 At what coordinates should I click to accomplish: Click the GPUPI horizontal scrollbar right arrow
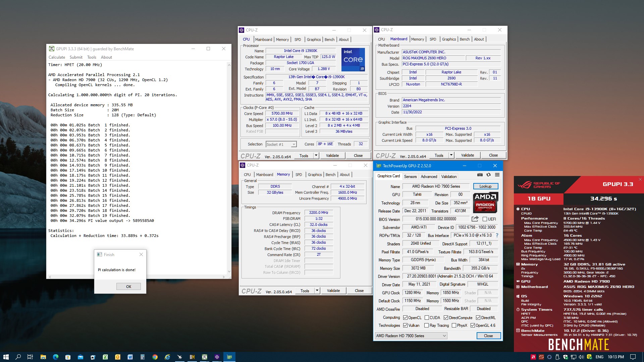pos(224,277)
